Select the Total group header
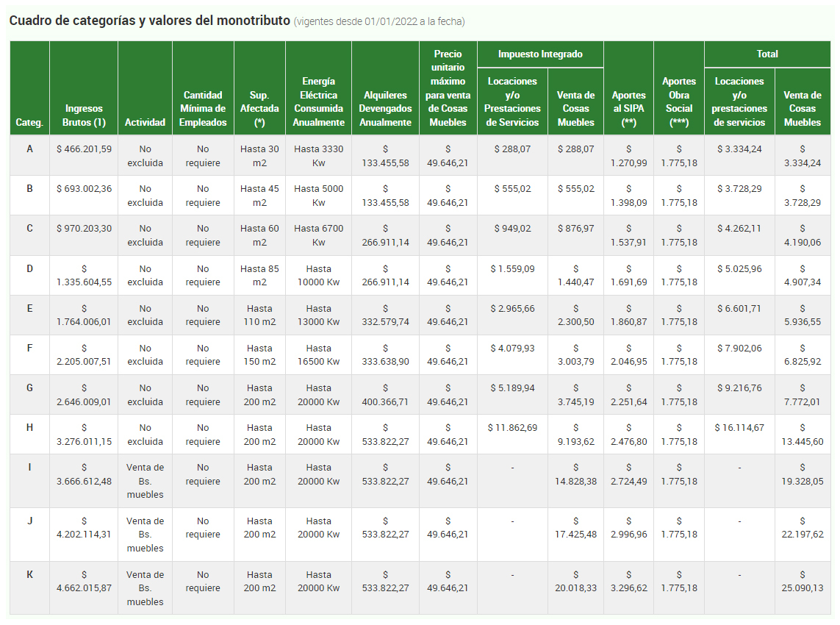Viewport: 840px width, 625px height. tap(767, 54)
